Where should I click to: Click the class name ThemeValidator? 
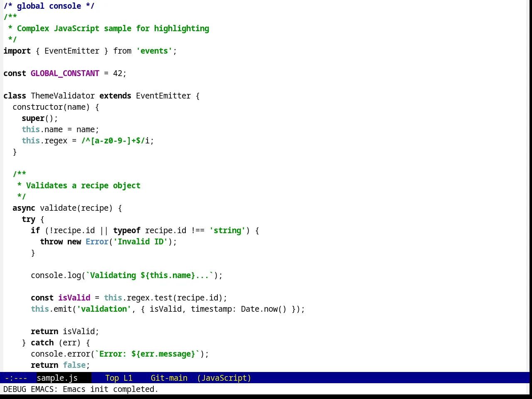pyautogui.click(x=63, y=96)
